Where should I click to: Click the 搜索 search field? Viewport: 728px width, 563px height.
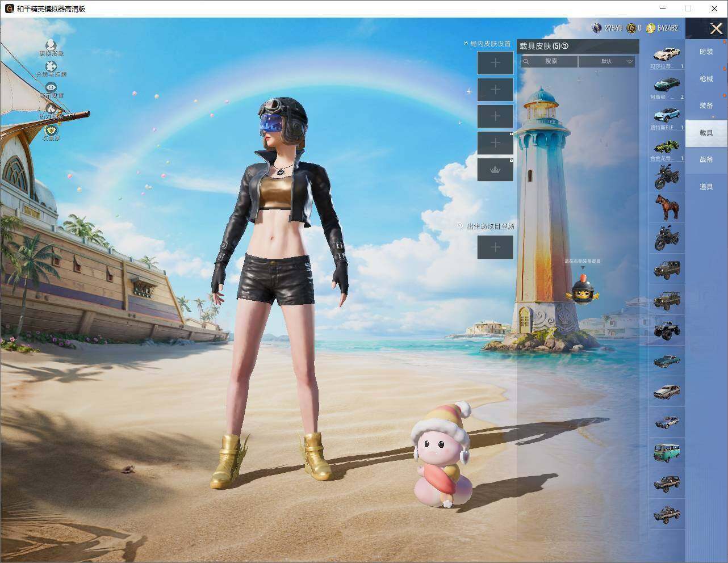pos(549,61)
